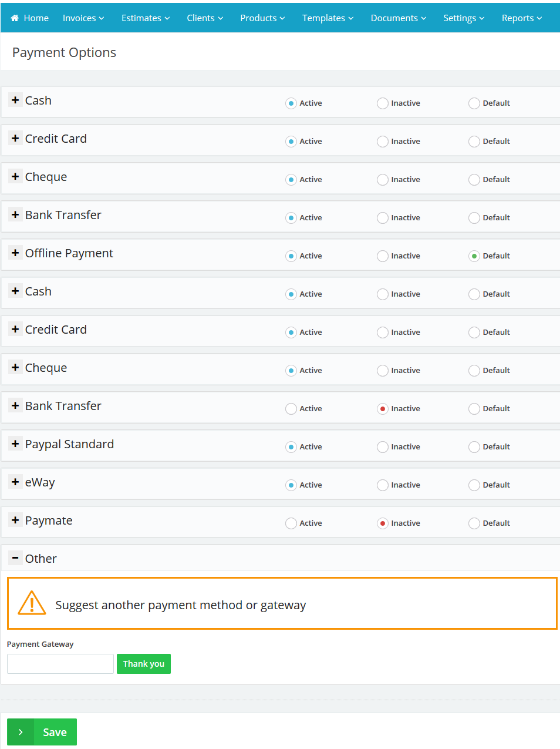Open the Reports dropdown menu
Viewport: 560px width, 749px height.
521,18
